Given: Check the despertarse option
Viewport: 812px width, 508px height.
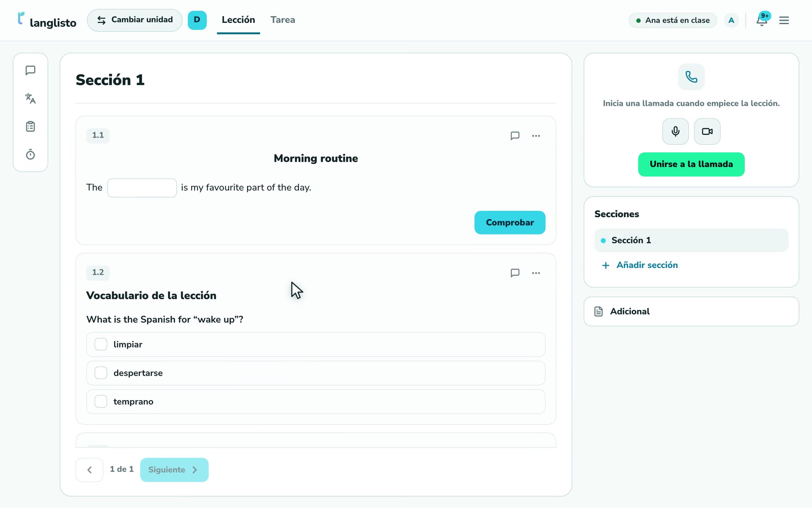Looking at the screenshot, I should (x=315, y=373).
